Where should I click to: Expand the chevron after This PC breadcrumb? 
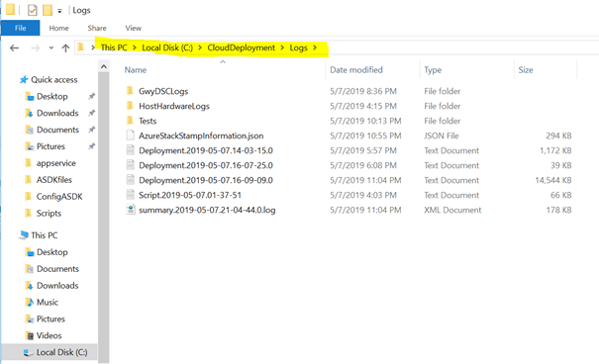point(135,47)
